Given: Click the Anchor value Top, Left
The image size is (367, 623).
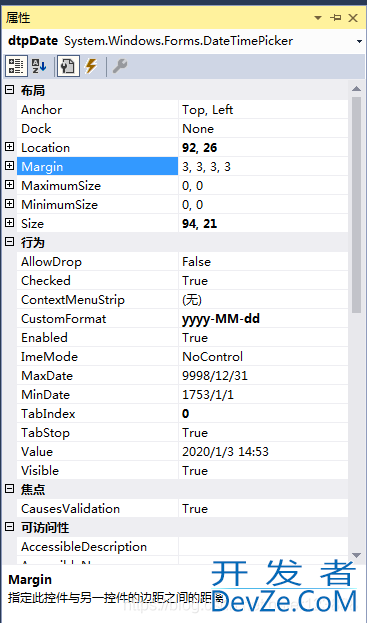Looking at the screenshot, I should (208, 110).
